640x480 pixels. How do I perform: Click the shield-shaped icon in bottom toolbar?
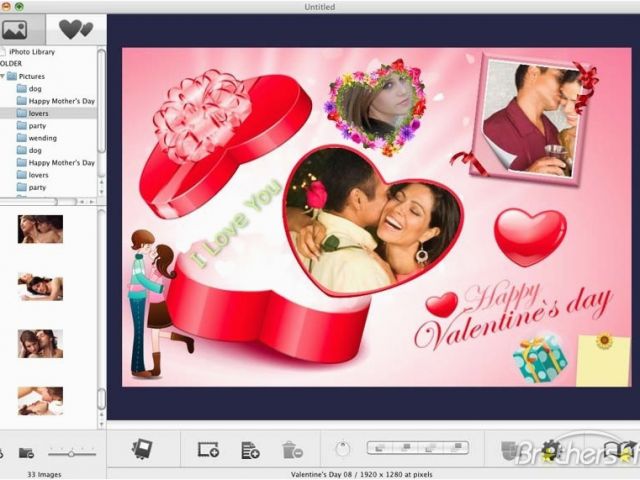click(x=509, y=450)
